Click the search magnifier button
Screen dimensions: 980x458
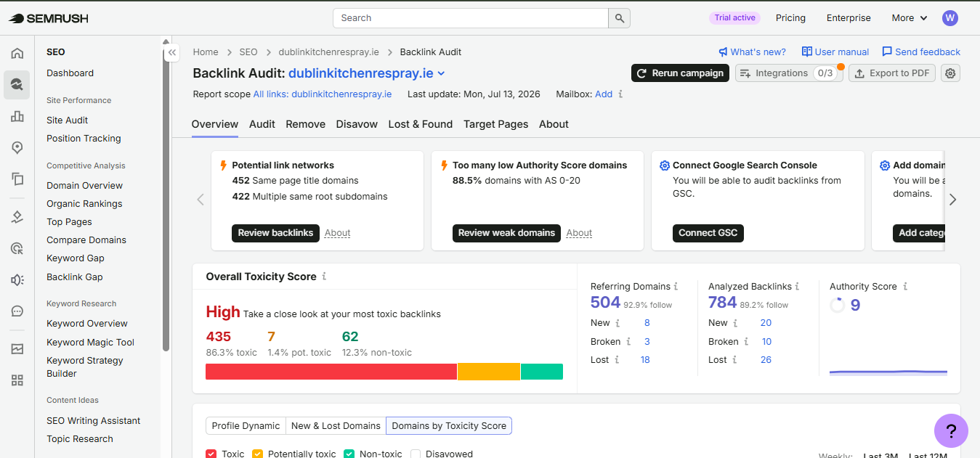(x=619, y=18)
